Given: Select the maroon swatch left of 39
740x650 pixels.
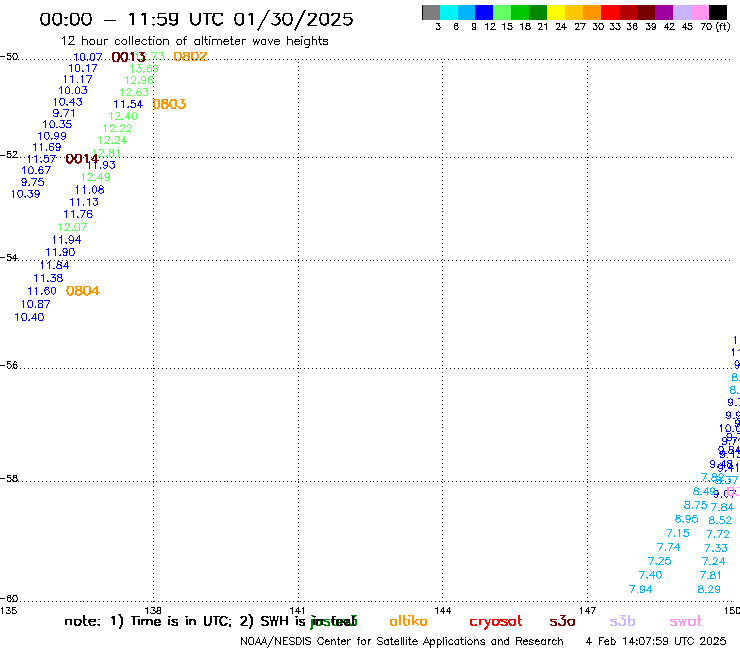Looking at the screenshot, I should 646,12.
